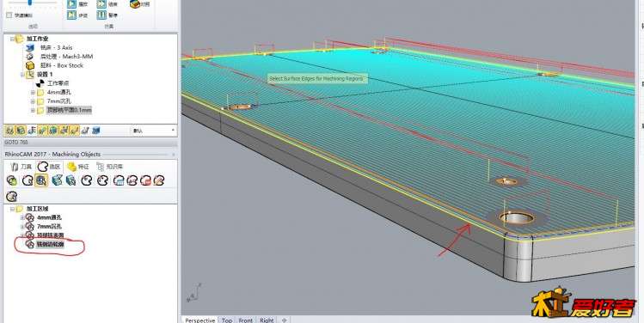This screenshot has width=644, height=323.
Task: Click the green-arrow region icon in the Machining Objects toolbar
Action: coord(12,180)
